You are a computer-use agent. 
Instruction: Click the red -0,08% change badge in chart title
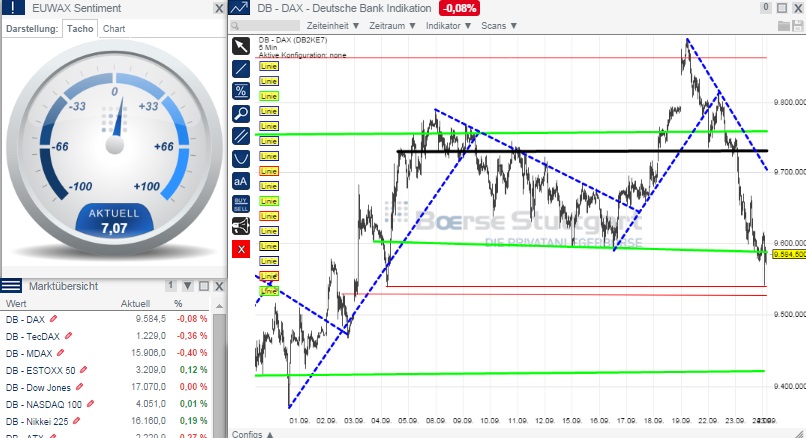click(x=459, y=8)
